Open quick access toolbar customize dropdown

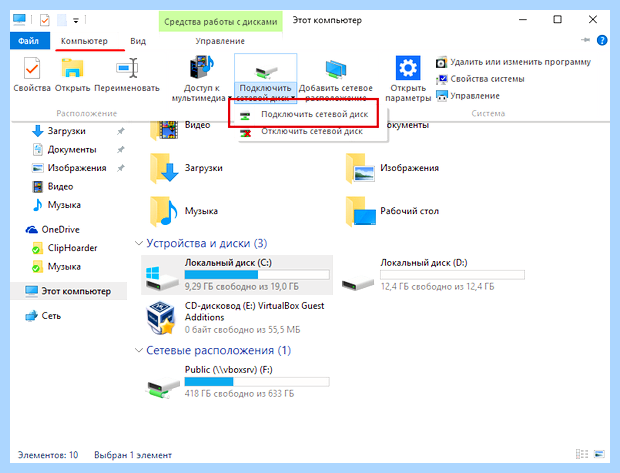(x=76, y=20)
